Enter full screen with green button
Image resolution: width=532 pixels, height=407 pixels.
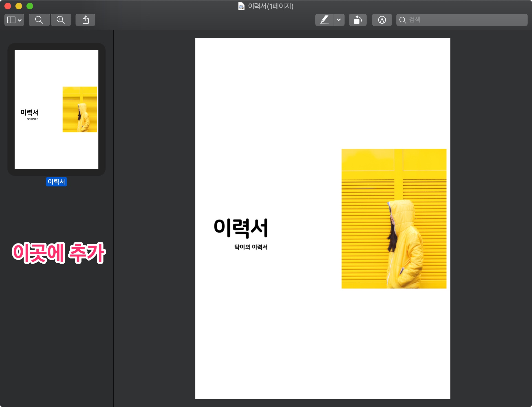coord(30,6)
